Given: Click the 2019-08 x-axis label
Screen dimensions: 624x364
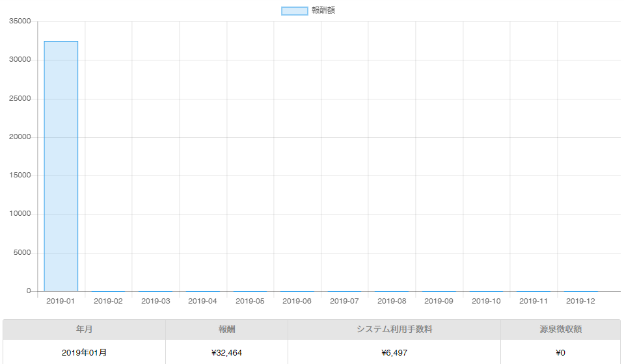Looking at the screenshot, I should click(x=392, y=301).
